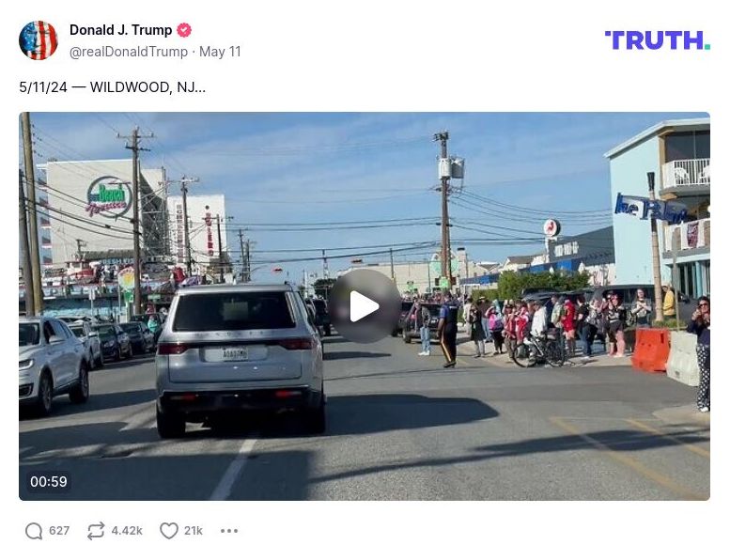This screenshot has width=730, height=560.
Task: Open the @realDonaldTrump handle link
Action: [129, 52]
